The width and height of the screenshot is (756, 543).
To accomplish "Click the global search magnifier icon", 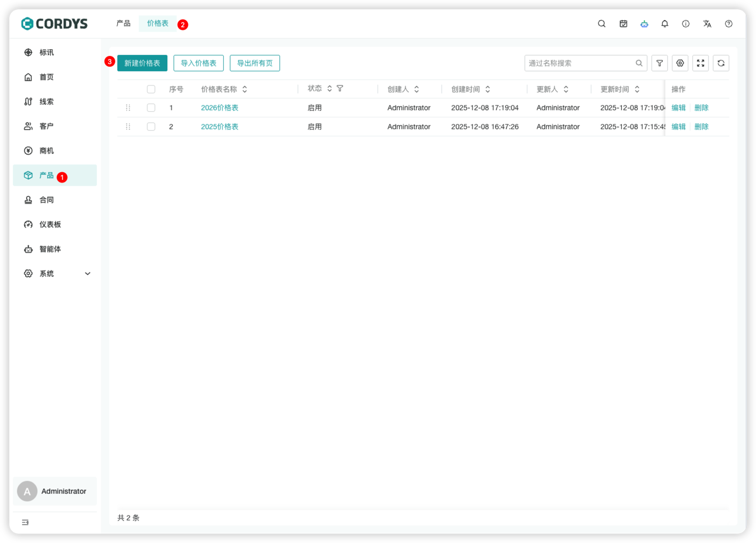I will coord(601,24).
